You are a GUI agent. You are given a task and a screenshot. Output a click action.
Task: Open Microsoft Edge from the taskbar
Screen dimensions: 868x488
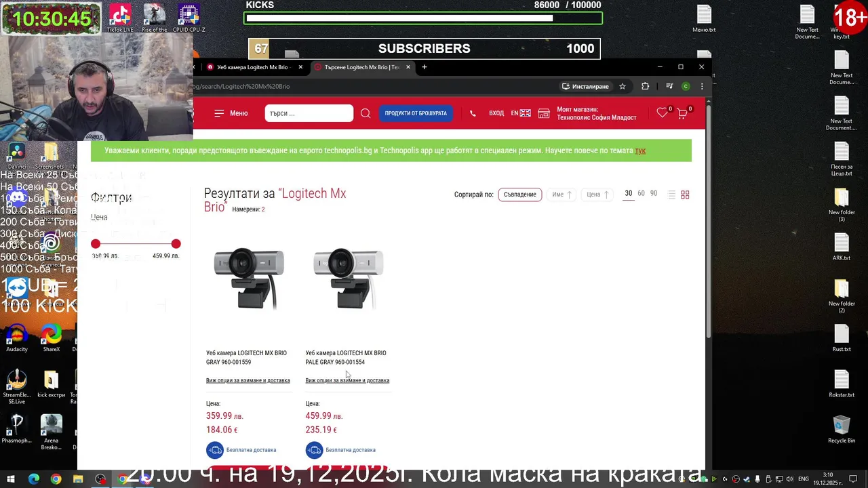point(34,479)
